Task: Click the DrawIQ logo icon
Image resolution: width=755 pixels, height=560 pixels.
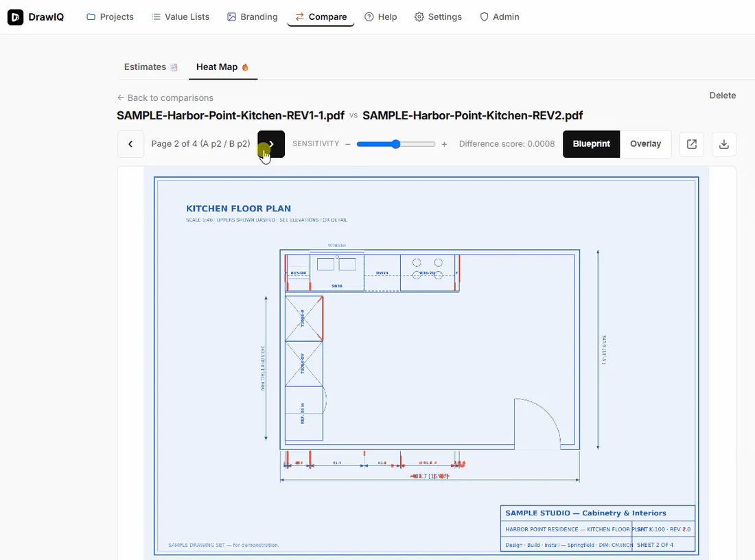Action: click(15, 17)
